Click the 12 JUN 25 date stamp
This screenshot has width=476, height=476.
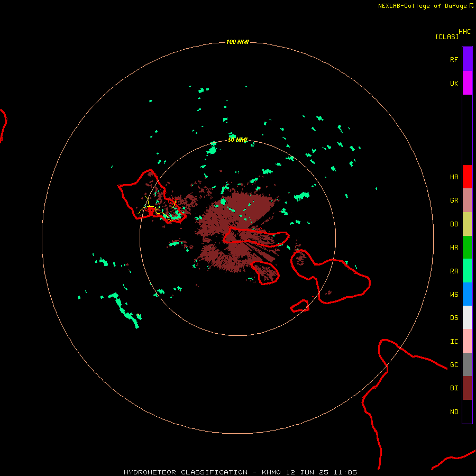coord(307,472)
